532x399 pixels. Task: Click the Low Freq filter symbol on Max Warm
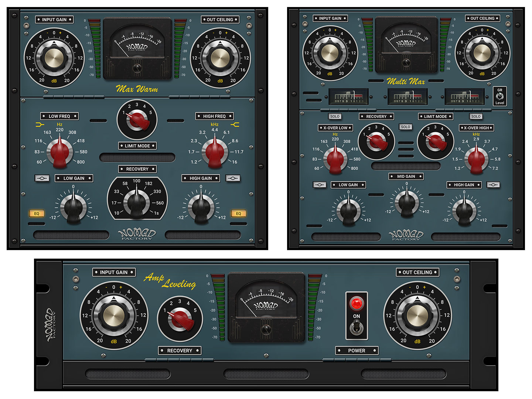[39, 125]
